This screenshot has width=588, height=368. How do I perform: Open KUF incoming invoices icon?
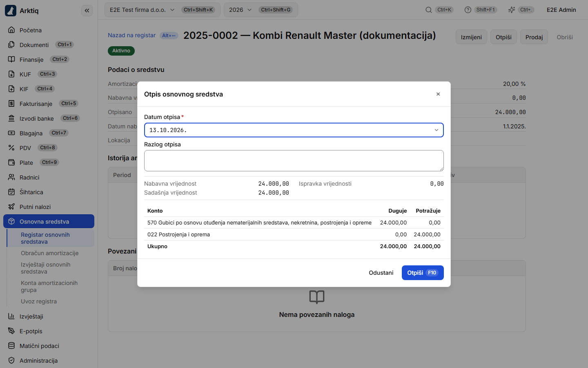(11, 74)
